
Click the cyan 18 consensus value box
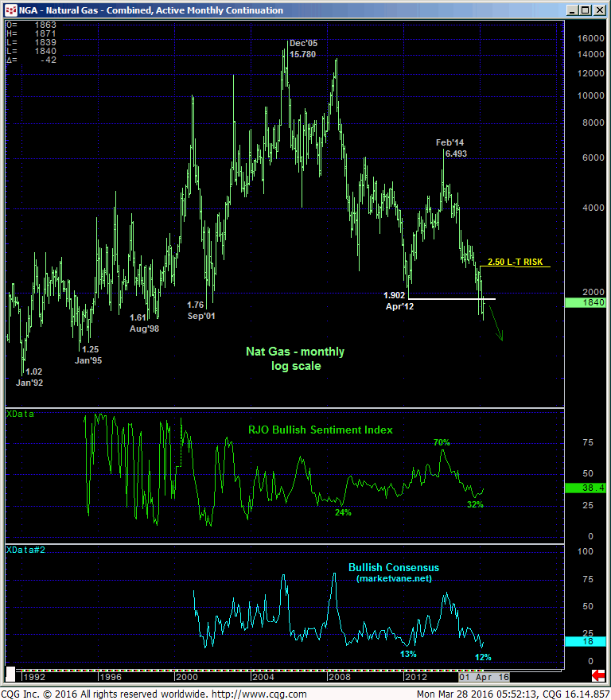[585, 641]
